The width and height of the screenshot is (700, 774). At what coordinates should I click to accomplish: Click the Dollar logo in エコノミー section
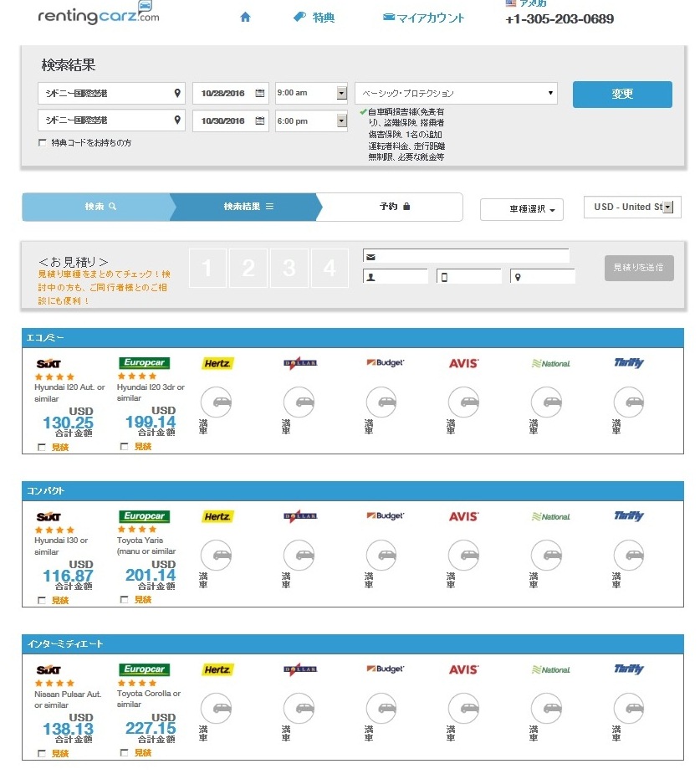pos(300,363)
